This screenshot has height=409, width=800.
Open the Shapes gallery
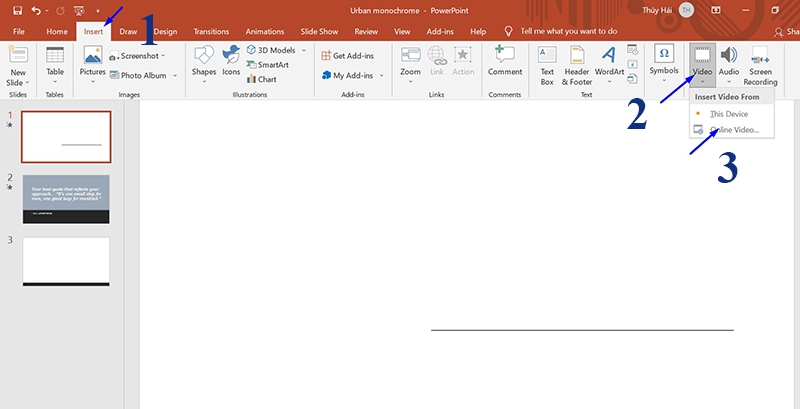click(204, 66)
